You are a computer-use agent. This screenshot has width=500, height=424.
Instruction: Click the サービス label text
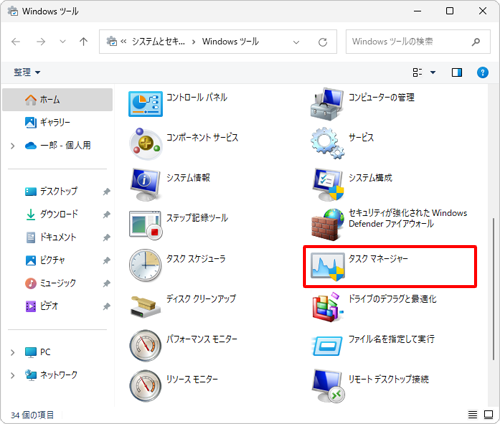pyautogui.click(x=361, y=138)
